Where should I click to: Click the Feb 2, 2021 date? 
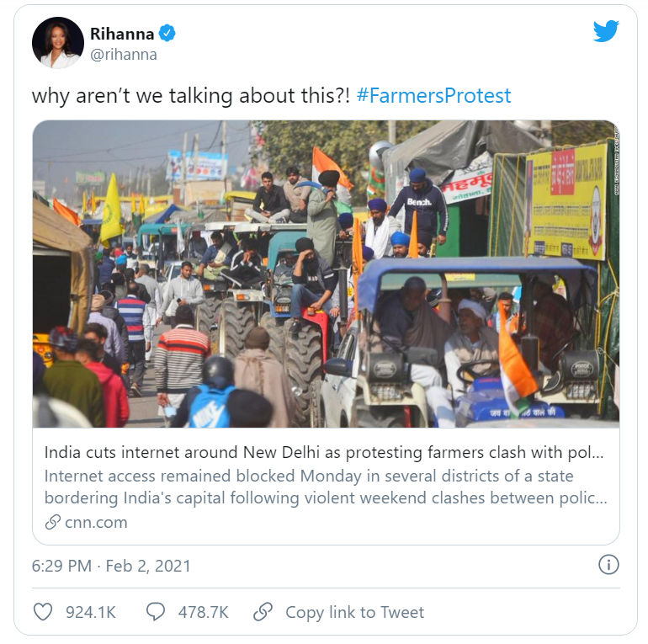(148, 566)
